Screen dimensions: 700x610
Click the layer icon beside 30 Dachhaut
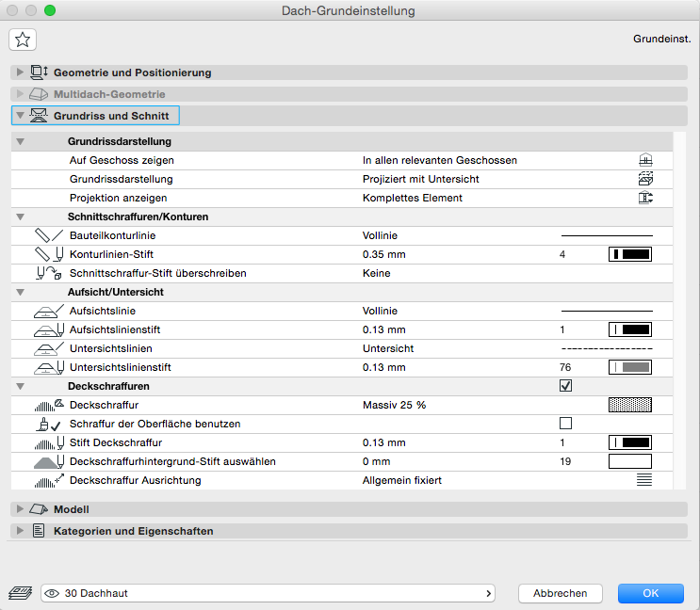[x=20, y=593]
